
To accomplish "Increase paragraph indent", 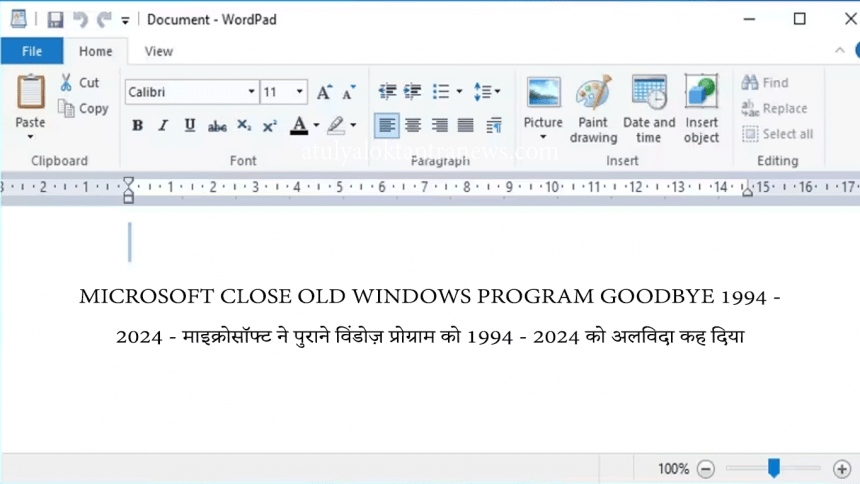I will tap(412, 91).
